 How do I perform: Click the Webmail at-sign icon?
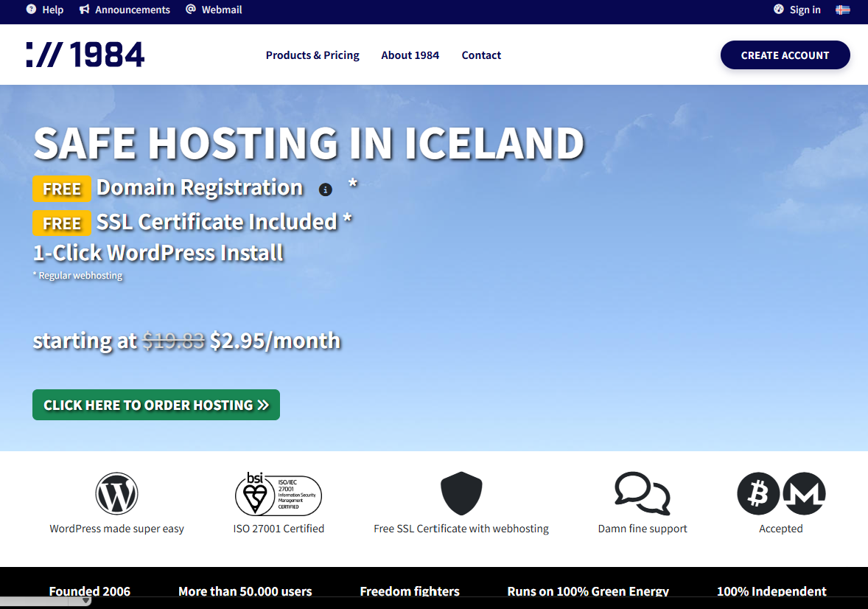pyautogui.click(x=190, y=9)
